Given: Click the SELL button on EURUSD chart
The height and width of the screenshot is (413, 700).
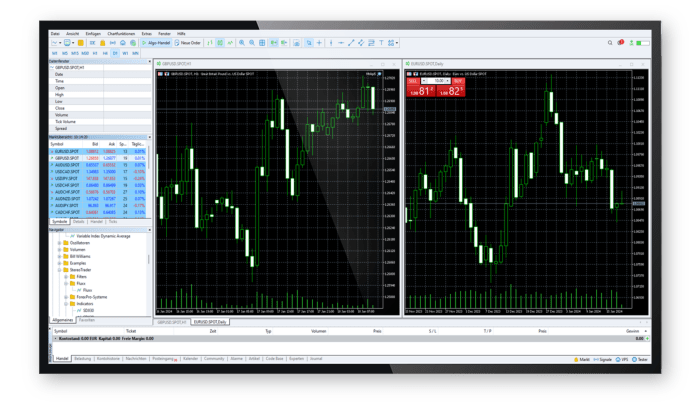Looking at the screenshot, I should (412, 81).
